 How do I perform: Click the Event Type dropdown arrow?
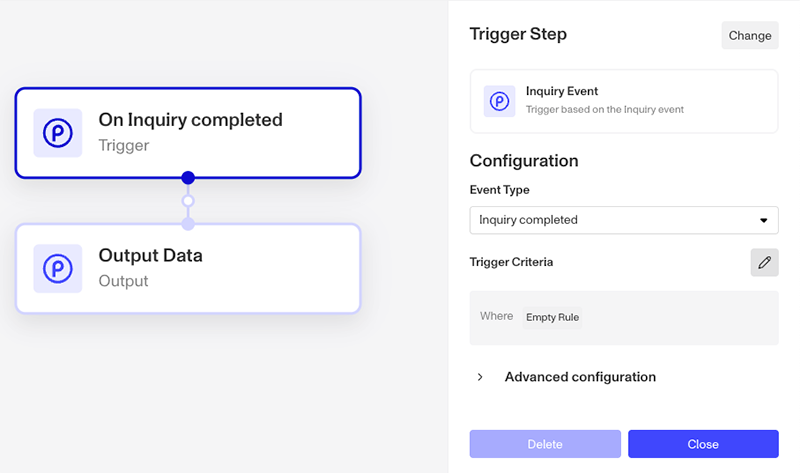click(763, 220)
